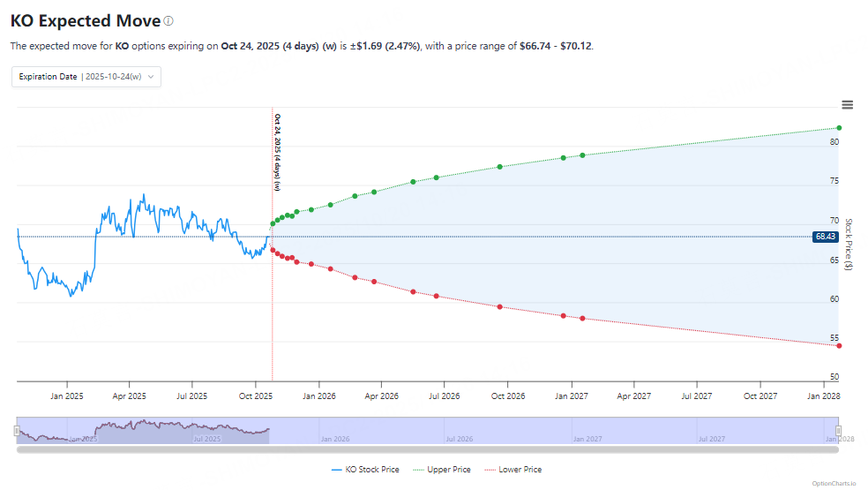The height and width of the screenshot is (490, 868).
Task: Click the Oct 24, 2025 vertical marker label
Action: coord(277,152)
